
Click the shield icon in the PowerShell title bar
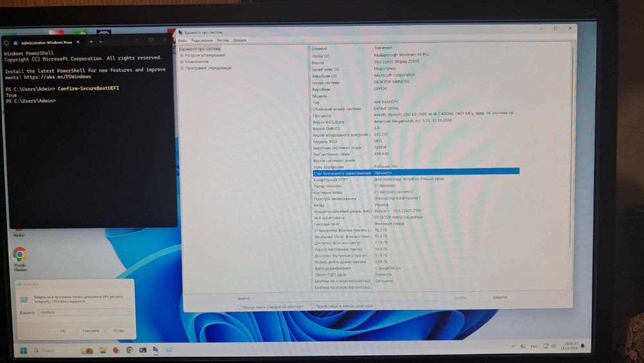pos(6,43)
